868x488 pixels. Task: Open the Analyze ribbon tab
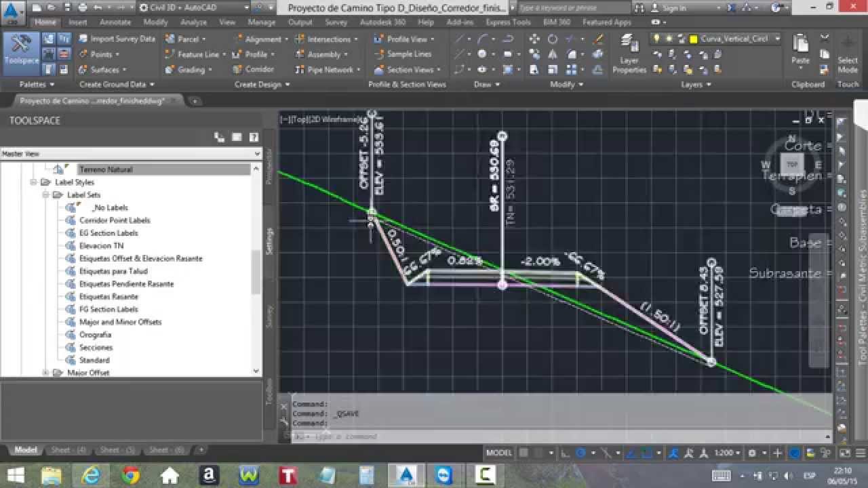pos(193,22)
